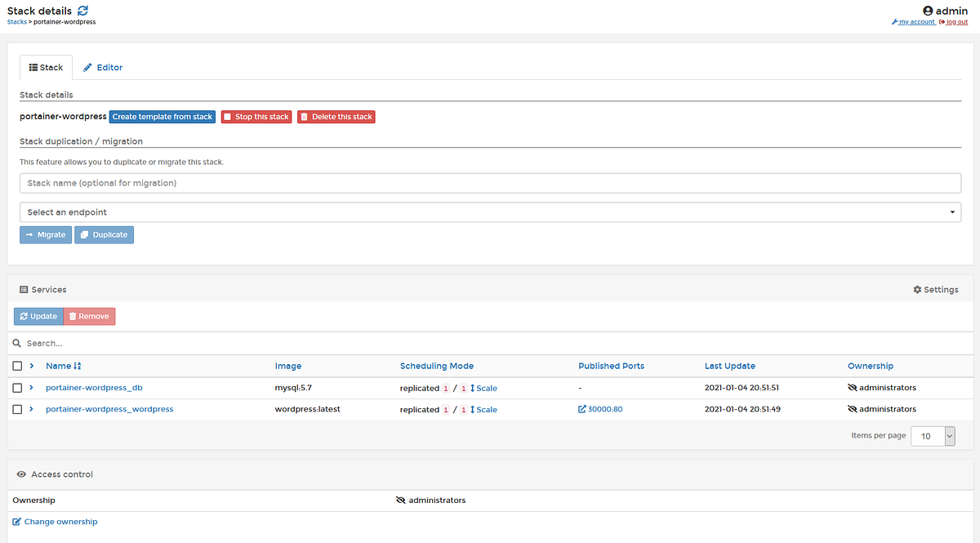Screen dimensions: 980x543
Task: Click the Access control eye icon
Action: 22,474
